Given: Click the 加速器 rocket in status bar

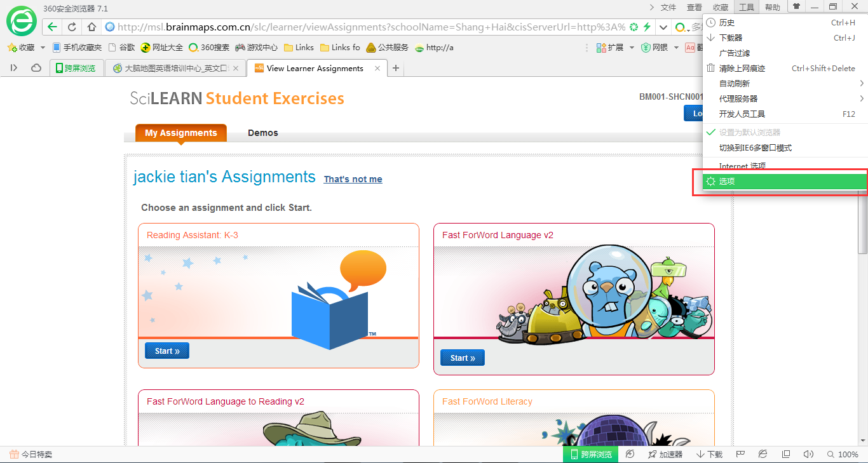Looking at the screenshot, I should 665,455.
